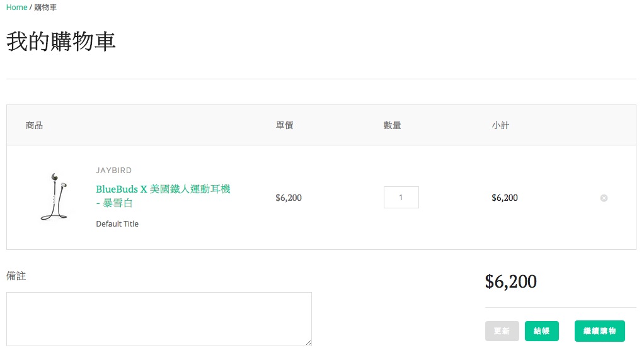Open the earphones product thumbnail

click(54, 196)
